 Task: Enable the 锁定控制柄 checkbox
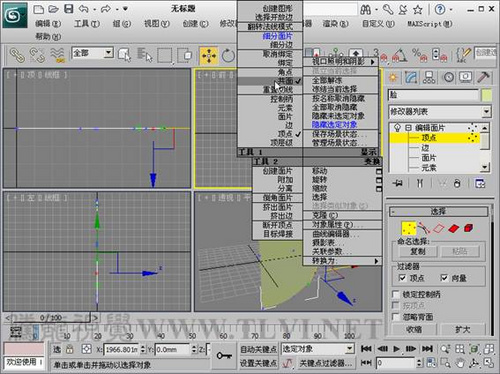pyautogui.click(x=396, y=294)
